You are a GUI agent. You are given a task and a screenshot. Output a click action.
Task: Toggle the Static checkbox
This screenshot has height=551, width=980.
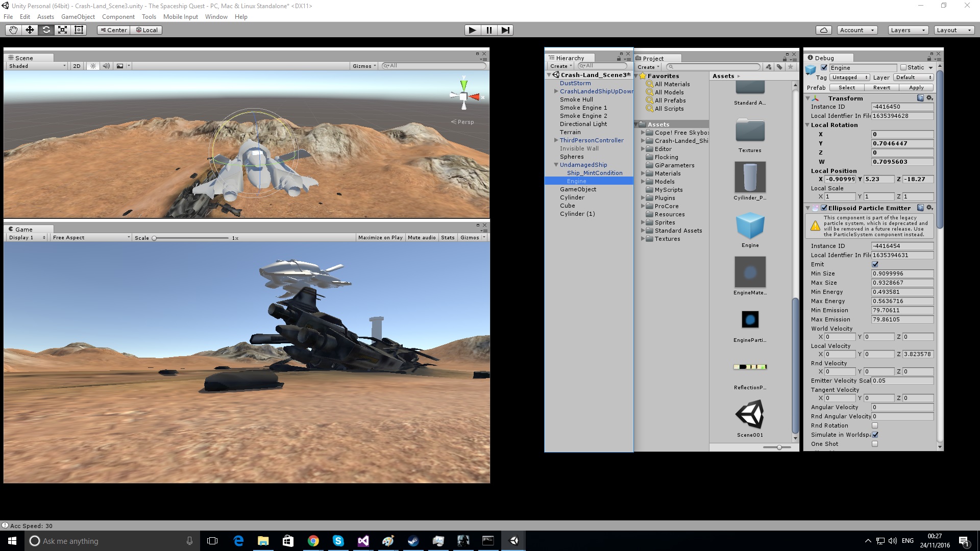coord(903,67)
